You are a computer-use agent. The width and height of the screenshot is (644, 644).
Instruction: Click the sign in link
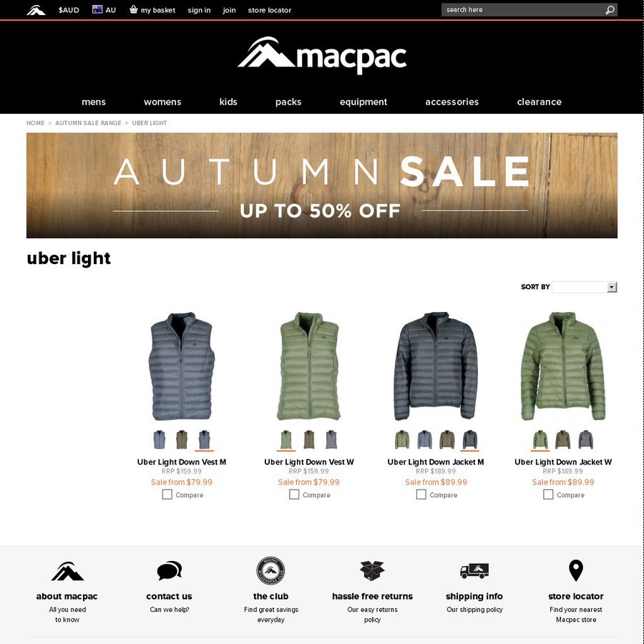click(199, 10)
